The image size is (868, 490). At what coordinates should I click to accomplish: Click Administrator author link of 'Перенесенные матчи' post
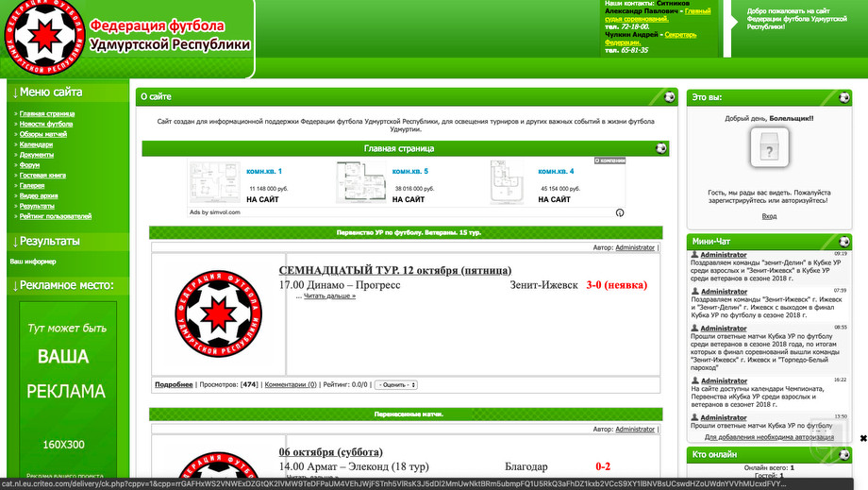tap(635, 429)
